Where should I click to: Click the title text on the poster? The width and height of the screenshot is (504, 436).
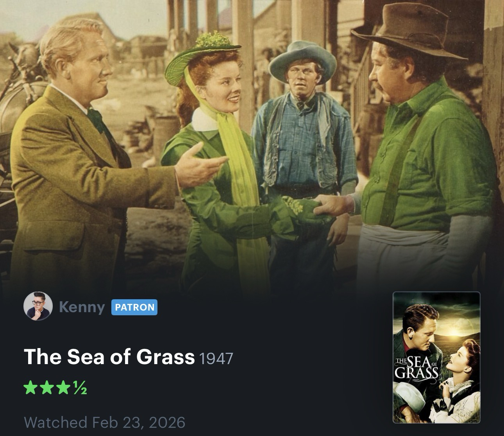416,367
